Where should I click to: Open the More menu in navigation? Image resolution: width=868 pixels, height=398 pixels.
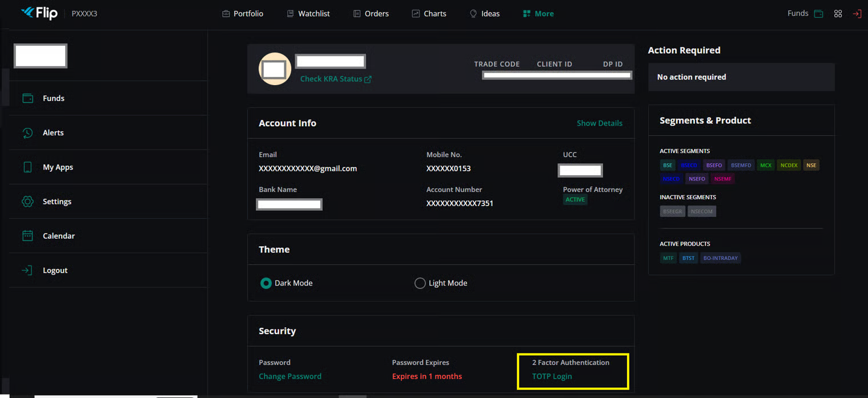538,14
